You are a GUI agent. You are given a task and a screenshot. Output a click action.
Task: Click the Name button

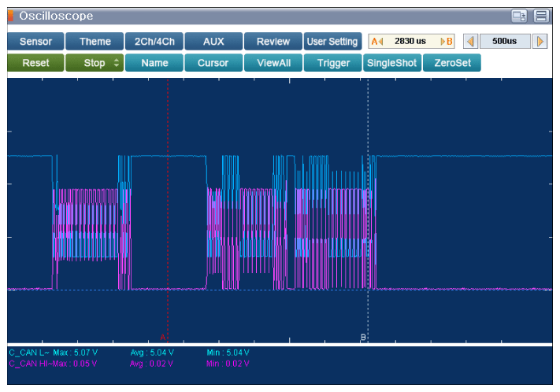pyautogui.click(x=154, y=63)
